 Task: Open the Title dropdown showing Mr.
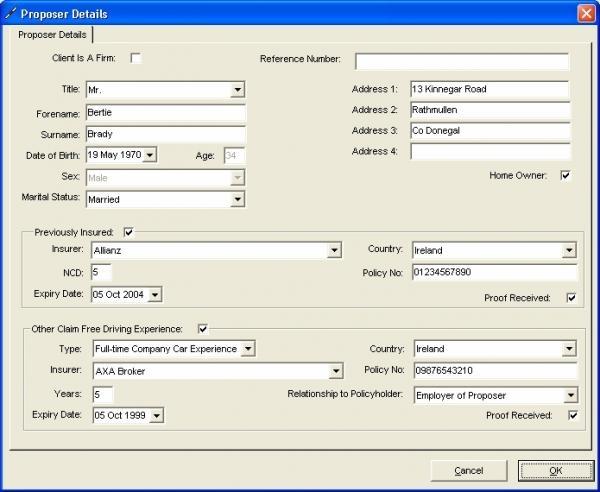237,90
